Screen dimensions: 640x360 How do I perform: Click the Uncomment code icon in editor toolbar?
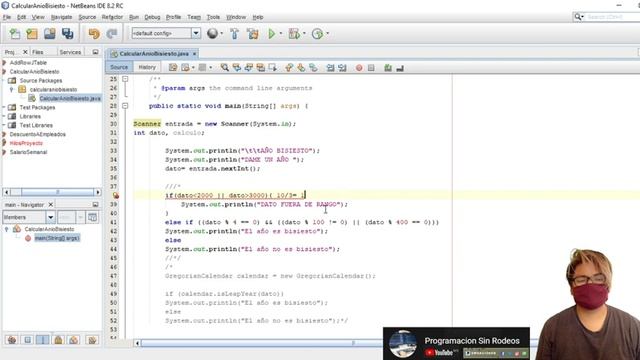coord(400,68)
